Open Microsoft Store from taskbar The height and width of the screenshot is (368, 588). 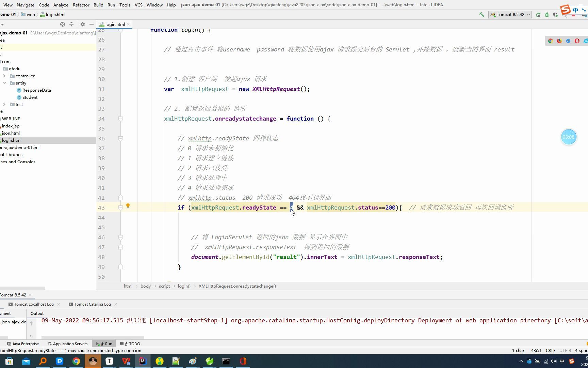(10, 361)
